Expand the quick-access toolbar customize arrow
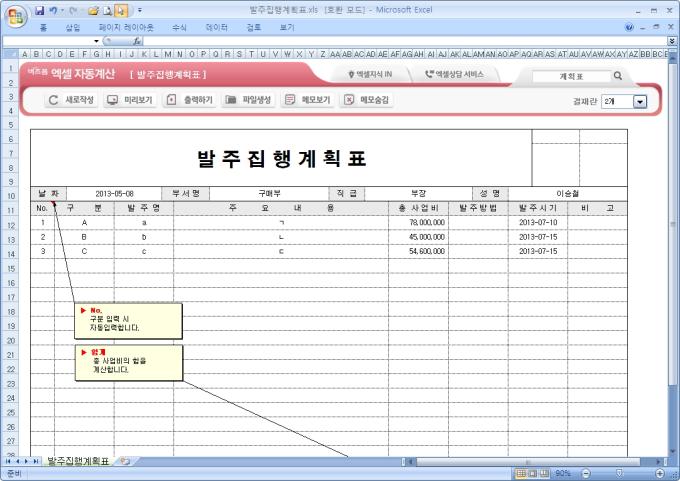Image resolution: width=680 pixels, height=481 pixels. 140,10
